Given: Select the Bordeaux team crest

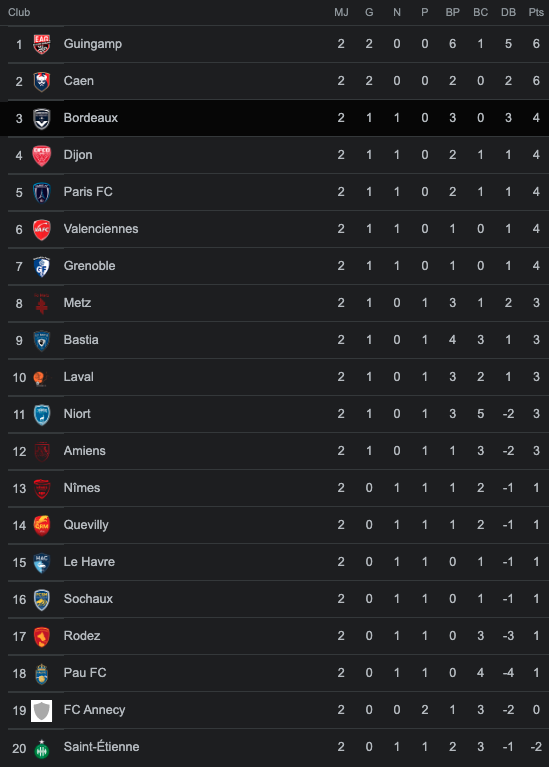Looking at the screenshot, I should pyautogui.click(x=42, y=118).
